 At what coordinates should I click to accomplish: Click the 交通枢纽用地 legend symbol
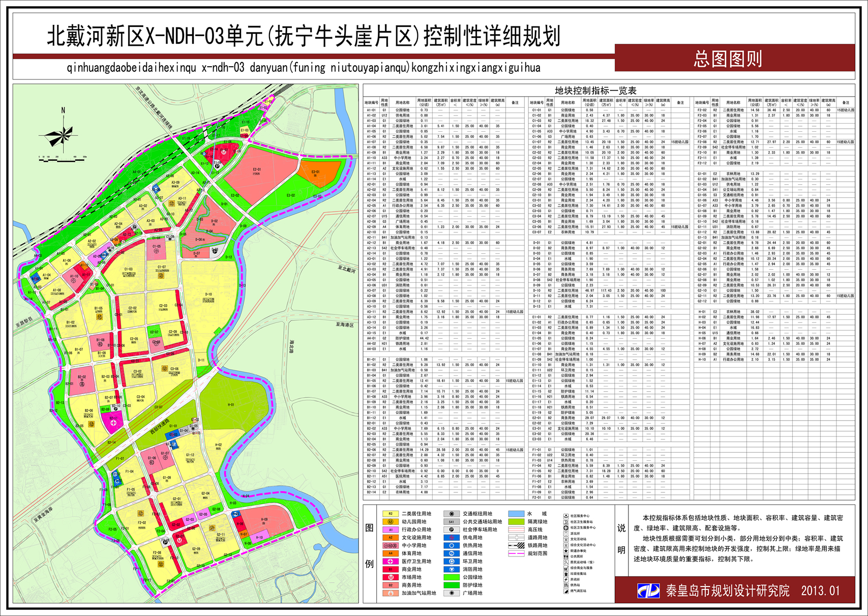click(x=452, y=514)
